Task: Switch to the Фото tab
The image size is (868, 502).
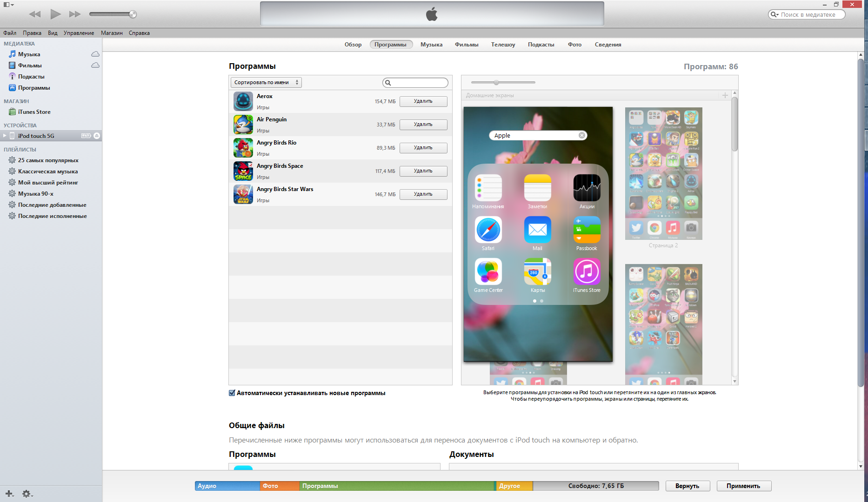Action: (x=574, y=45)
